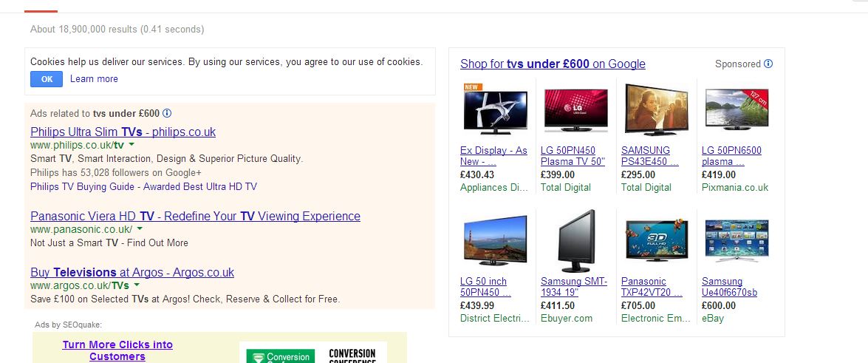Expand dropdown arrow beside www.argos.co.uk/TVs
The width and height of the screenshot is (868, 363).
[137, 285]
